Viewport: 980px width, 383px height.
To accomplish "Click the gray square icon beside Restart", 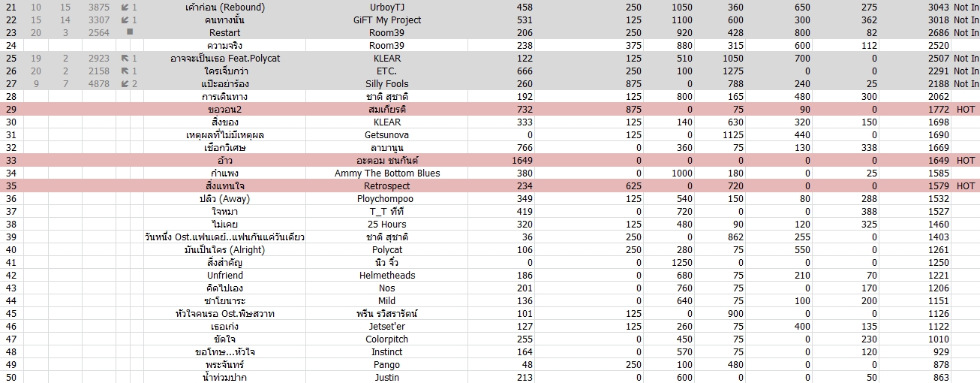I will [x=130, y=32].
